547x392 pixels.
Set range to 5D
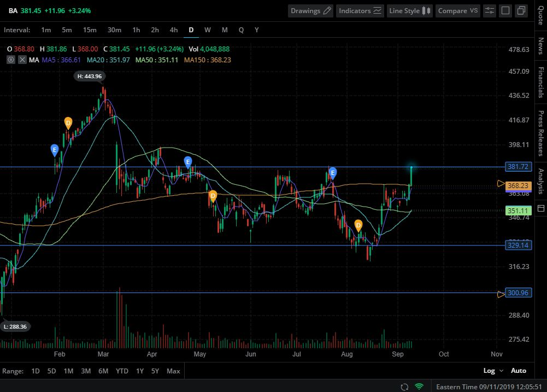[x=51, y=371]
